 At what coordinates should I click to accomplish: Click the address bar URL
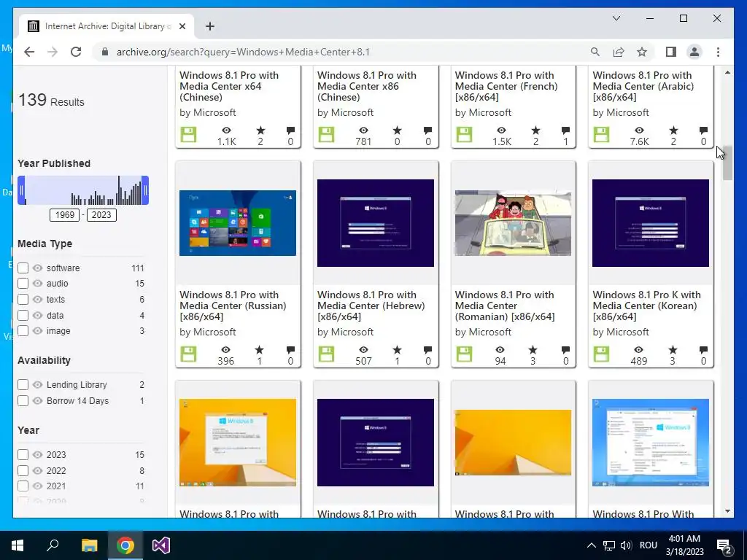[x=243, y=52]
